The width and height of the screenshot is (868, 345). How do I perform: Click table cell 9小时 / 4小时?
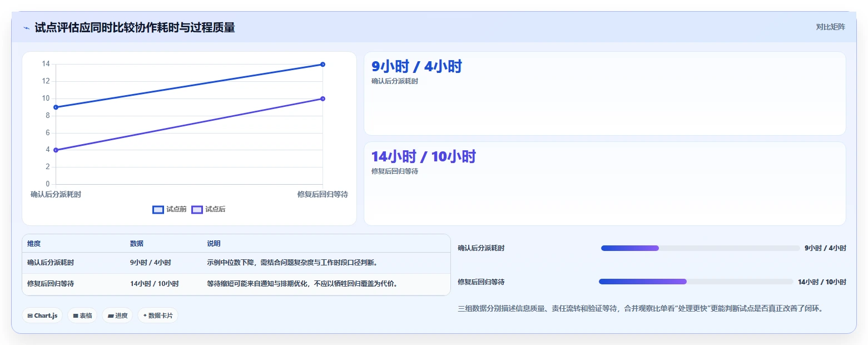point(151,263)
